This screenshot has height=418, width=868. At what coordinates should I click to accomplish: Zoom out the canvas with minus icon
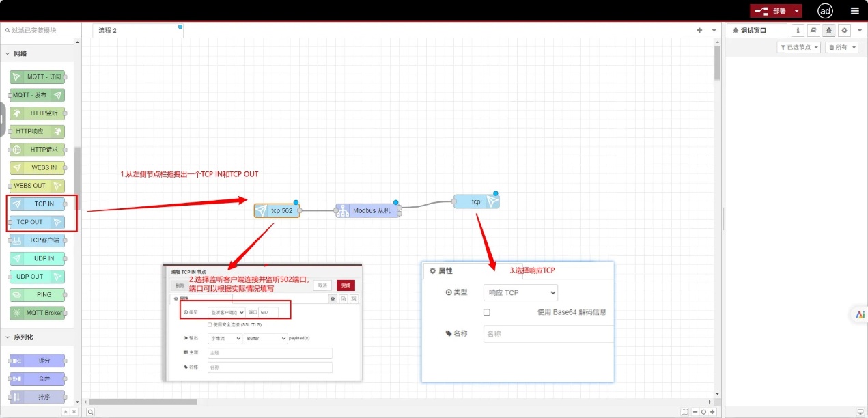pyautogui.click(x=695, y=412)
